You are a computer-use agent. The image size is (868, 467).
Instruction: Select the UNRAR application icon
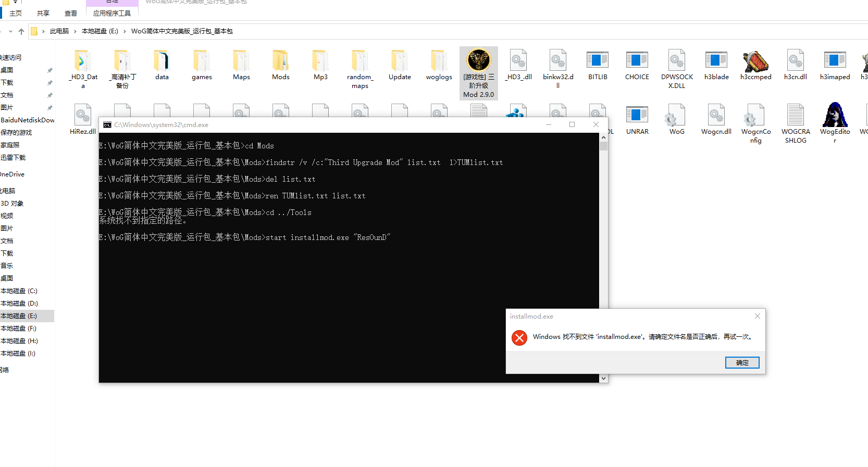click(x=637, y=115)
